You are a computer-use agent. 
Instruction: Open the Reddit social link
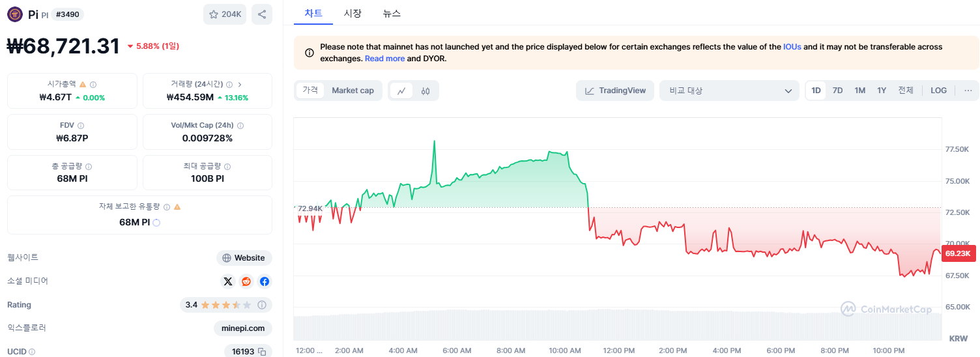(x=246, y=281)
